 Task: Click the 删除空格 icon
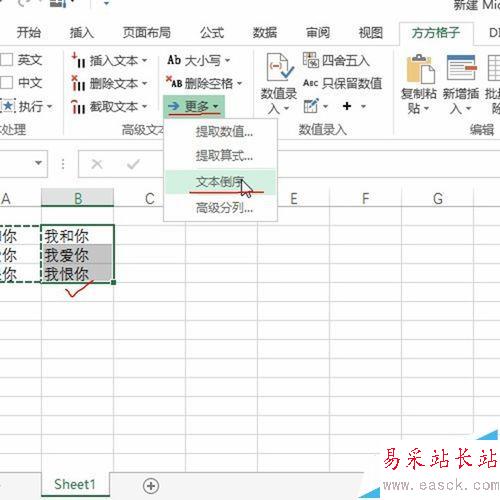pyautogui.click(x=174, y=83)
